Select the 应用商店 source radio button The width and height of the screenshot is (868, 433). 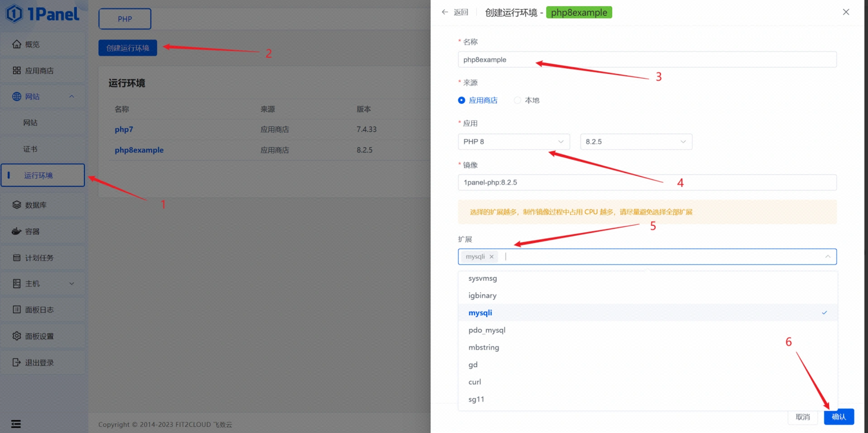click(x=461, y=100)
